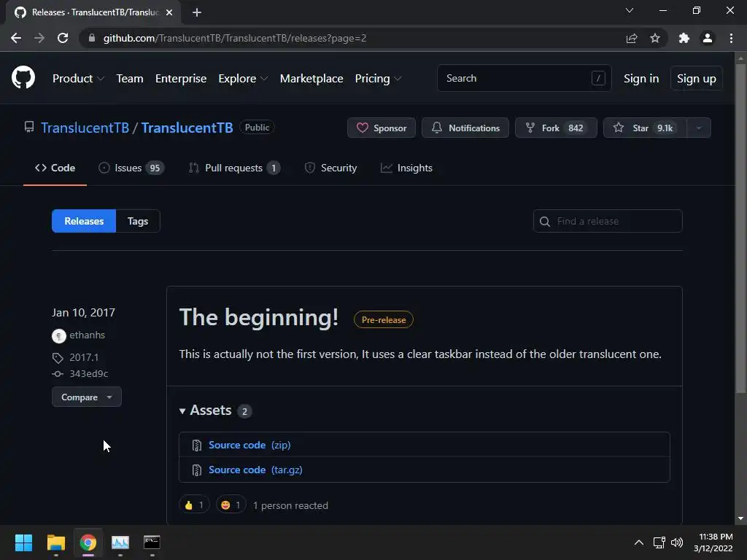Expand the Explore menu
The image size is (747, 560).
pos(243,78)
